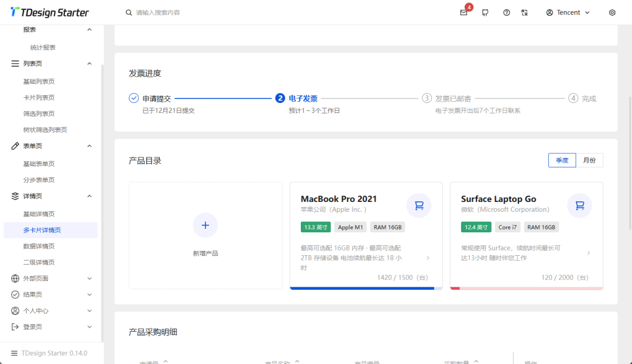632x364 pixels.
Task: Select the 季度 radio option
Action: tap(562, 160)
